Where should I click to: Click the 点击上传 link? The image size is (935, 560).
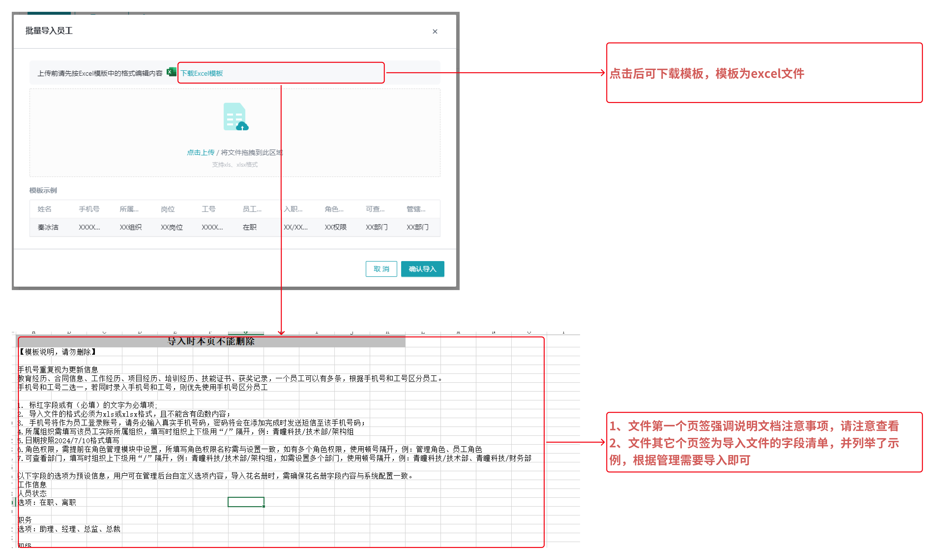pyautogui.click(x=200, y=152)
